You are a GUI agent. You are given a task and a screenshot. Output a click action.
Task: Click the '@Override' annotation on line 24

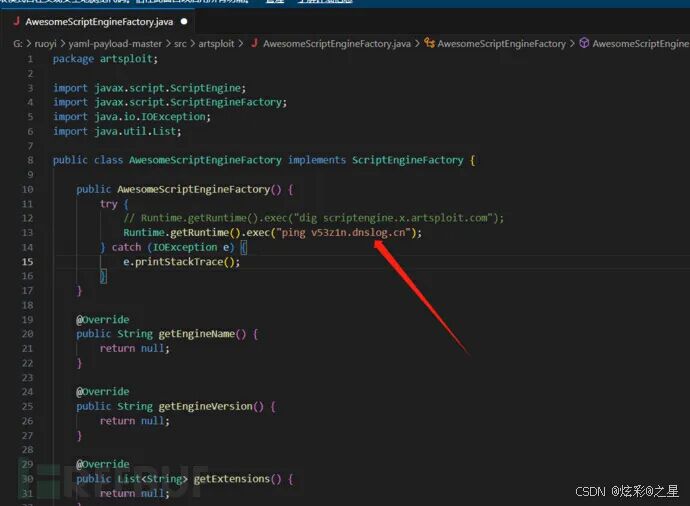[x=103, y=392]
